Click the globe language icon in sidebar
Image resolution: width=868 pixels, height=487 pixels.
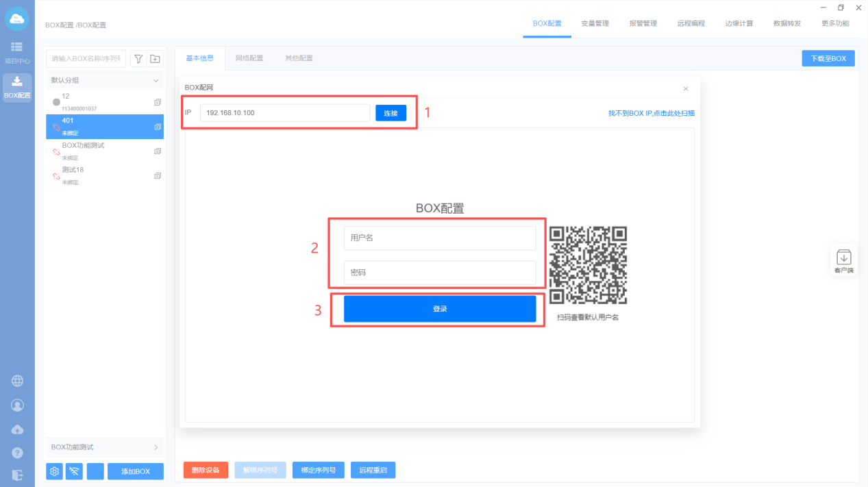[x=18, y=381]
